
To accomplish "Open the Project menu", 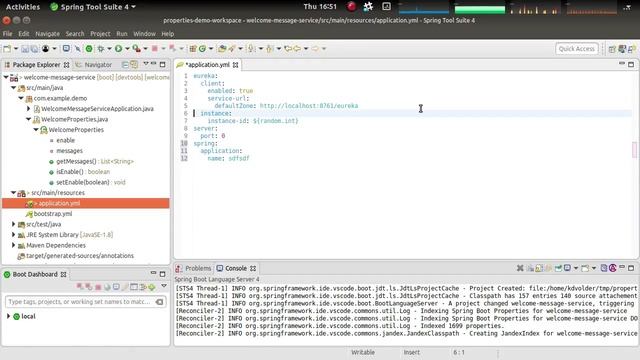I will pos(100,34).
